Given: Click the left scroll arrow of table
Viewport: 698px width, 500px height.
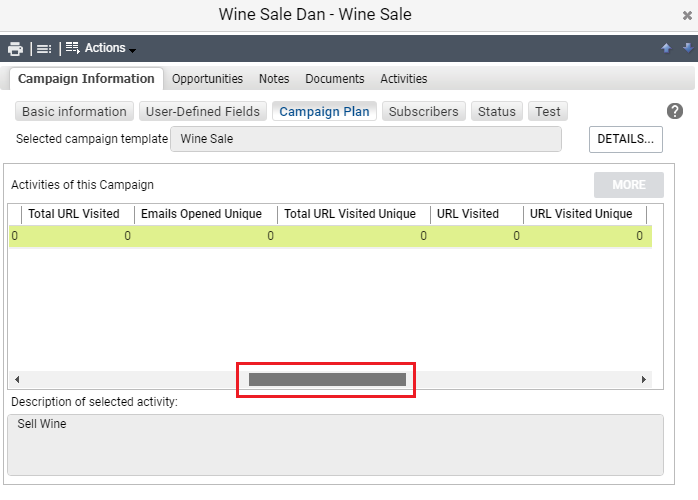Looking at the screenshot, I should 17,379.
